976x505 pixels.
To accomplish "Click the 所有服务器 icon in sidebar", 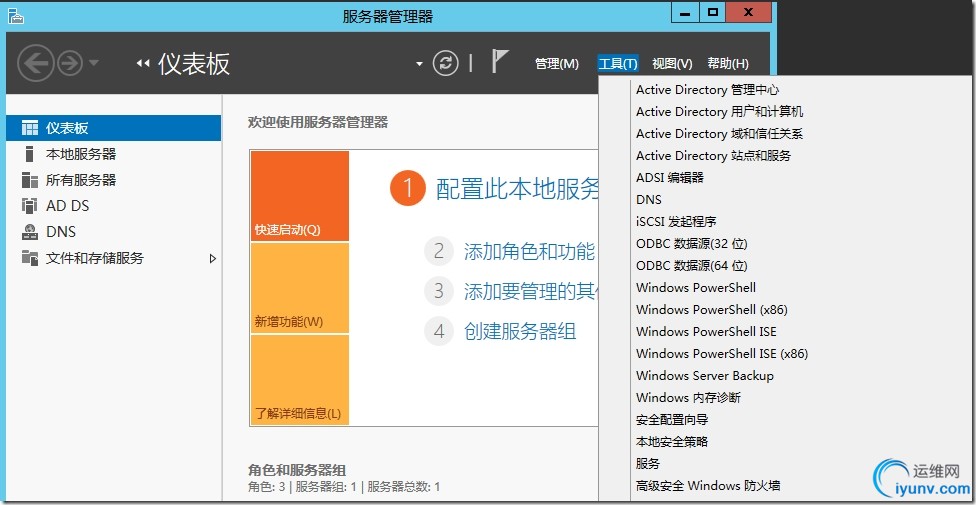I will coord(29,180).
